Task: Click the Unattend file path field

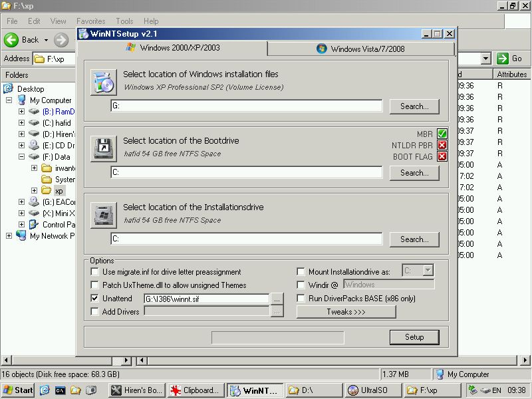Action: coord(207,299)
